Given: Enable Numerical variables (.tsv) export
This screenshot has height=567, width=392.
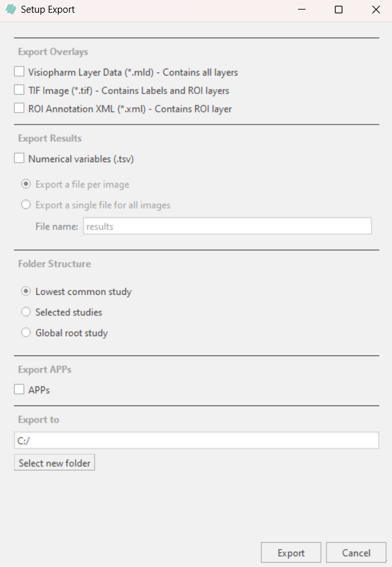Looking at the screenshot, I should click(19, 158).
